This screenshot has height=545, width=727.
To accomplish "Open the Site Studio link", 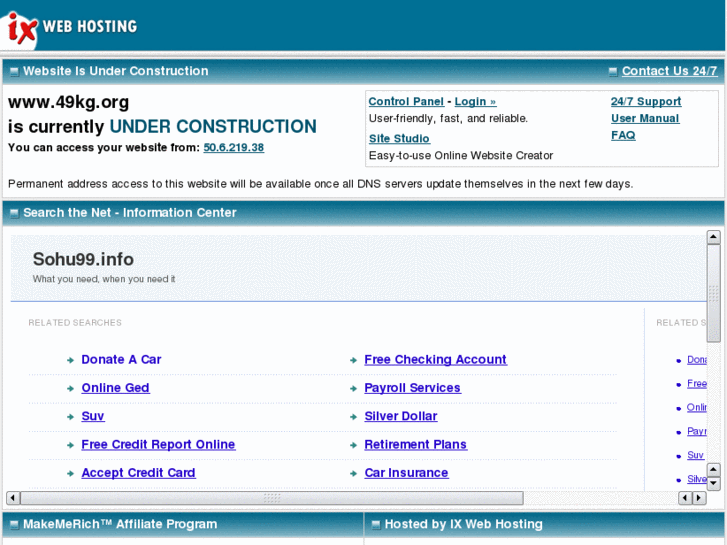I will (x=399, y=139).
